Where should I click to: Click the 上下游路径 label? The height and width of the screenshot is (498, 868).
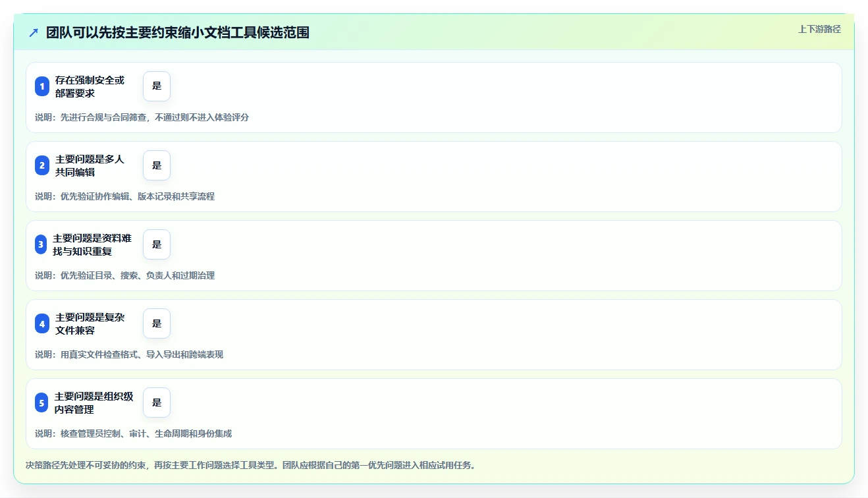point(819,29)
